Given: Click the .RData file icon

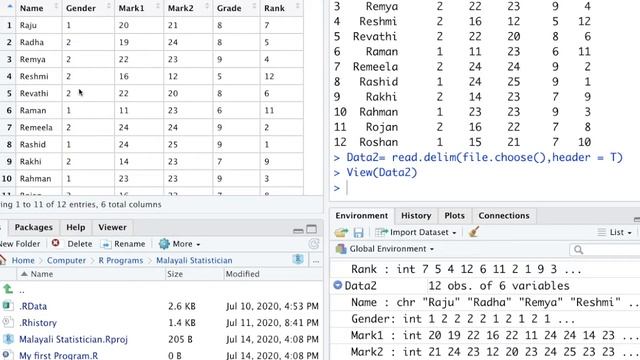Looking at the screenshot, I should tap(7, 305).
